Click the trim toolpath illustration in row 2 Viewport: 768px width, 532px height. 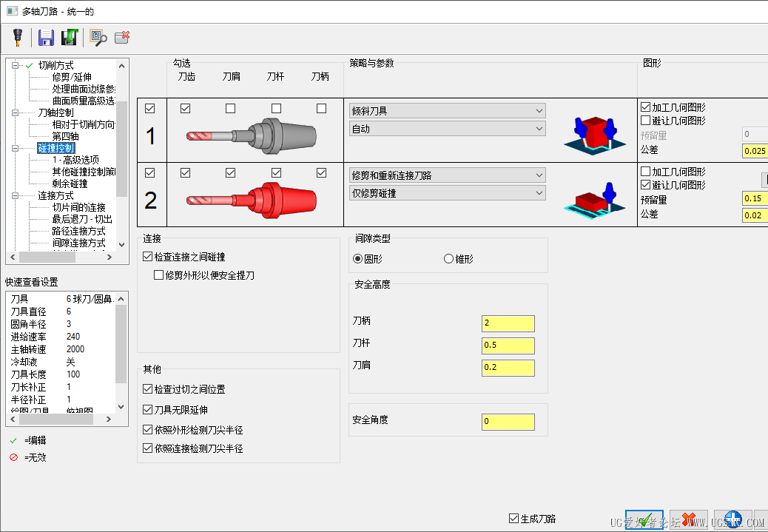click(594, 201)
